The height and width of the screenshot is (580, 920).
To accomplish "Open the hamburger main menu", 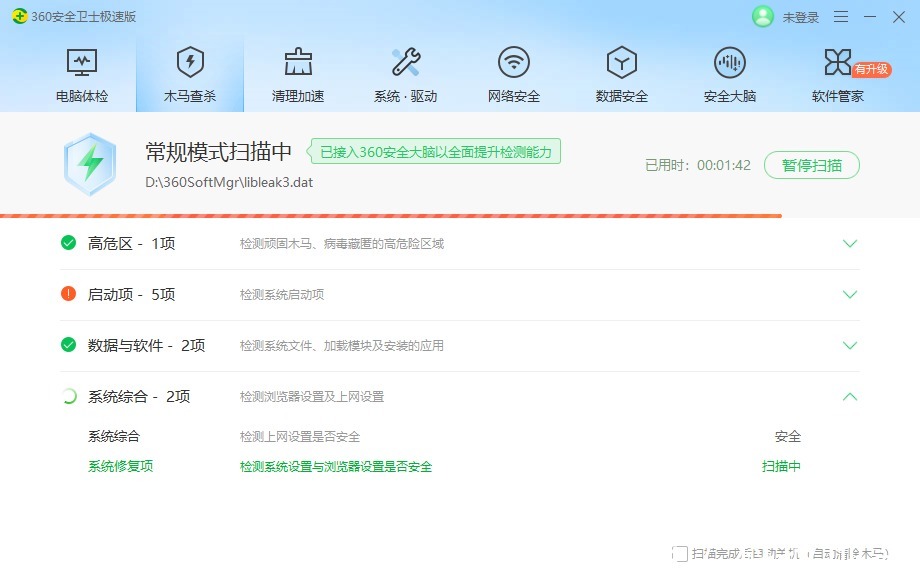I will pyautogui.click(x=841, y=17).
